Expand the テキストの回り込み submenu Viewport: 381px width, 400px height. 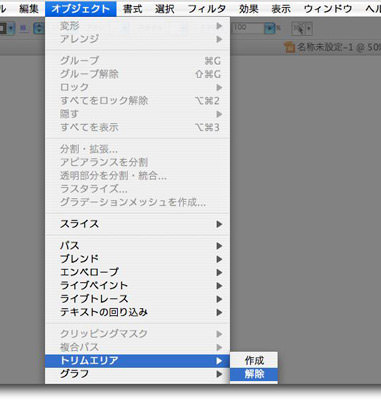tap(137, 312)
